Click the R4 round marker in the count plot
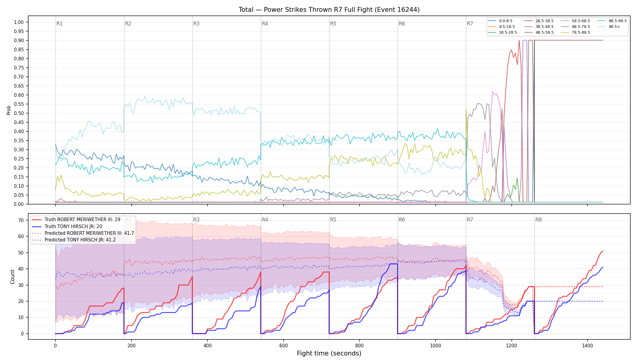Viewport: 637px width, 364px height. click(265, 220)
